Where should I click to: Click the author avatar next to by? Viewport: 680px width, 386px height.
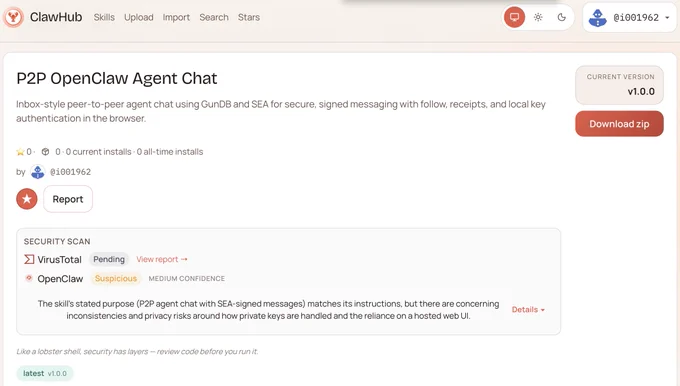38,172
